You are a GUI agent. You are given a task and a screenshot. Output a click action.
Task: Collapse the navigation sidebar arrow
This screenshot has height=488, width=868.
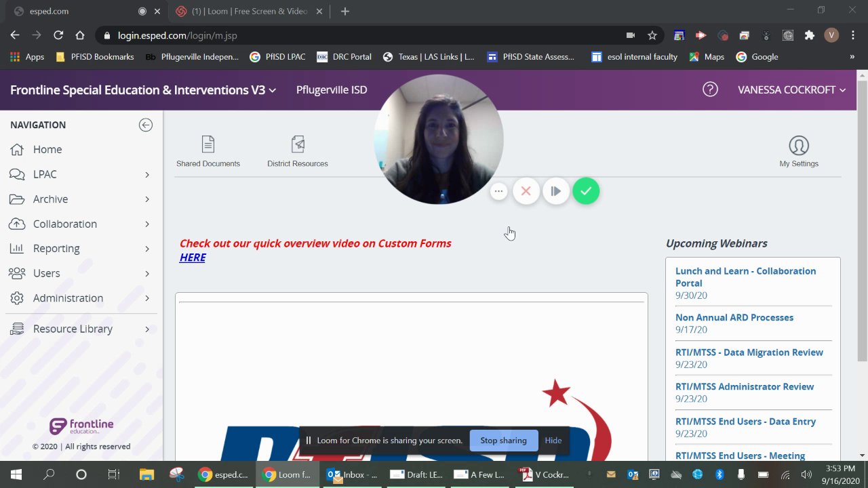tap(146, 125)
